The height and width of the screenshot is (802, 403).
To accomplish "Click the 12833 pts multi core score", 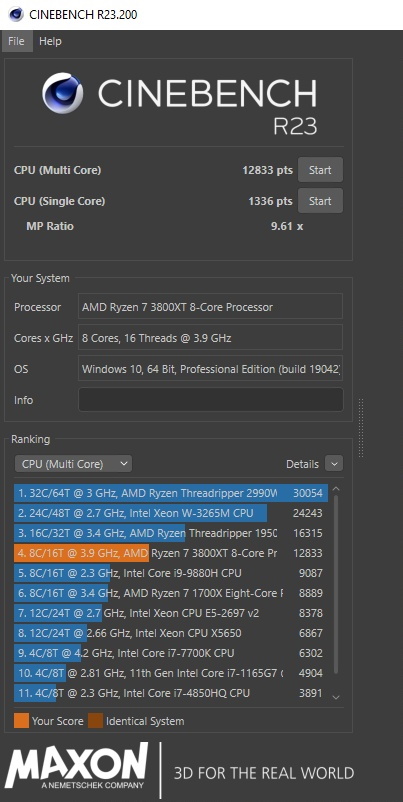I will 267,170.
